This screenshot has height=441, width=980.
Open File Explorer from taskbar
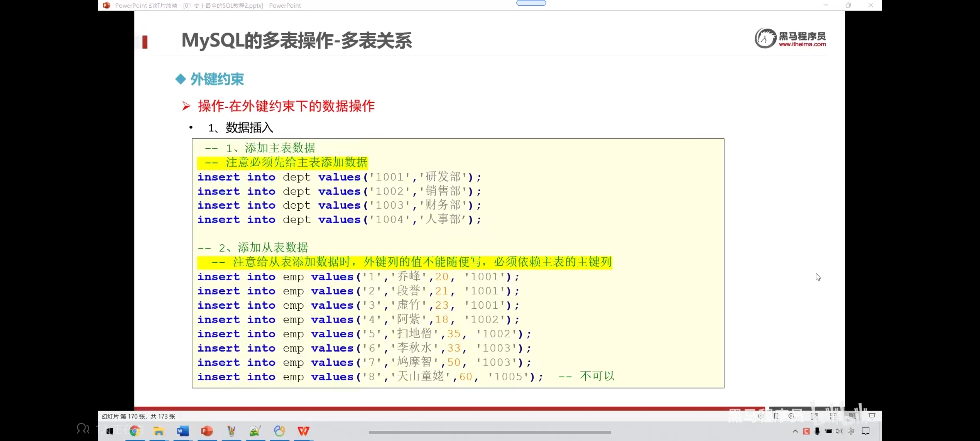pos(159,431)
